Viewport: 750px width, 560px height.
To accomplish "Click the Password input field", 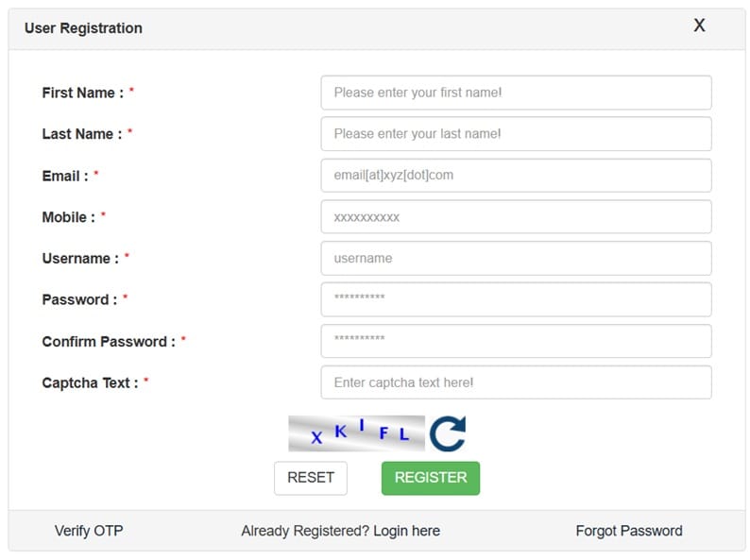I will pyautogui.click(x=516, y=300).
